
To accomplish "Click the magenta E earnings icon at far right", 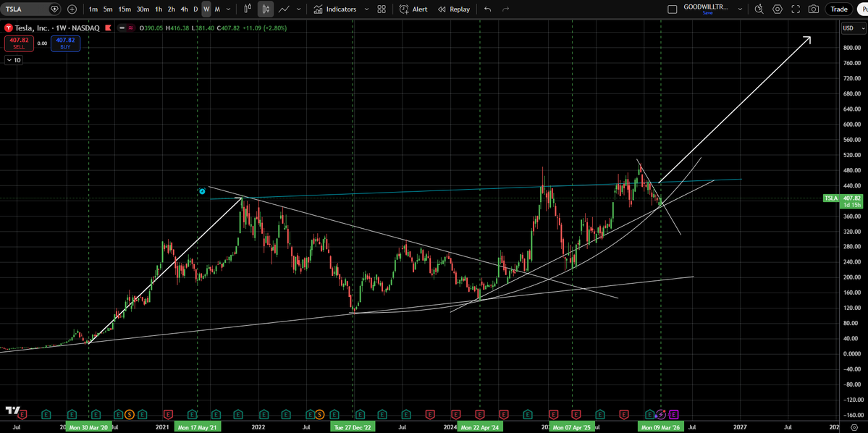I will 673,413.
